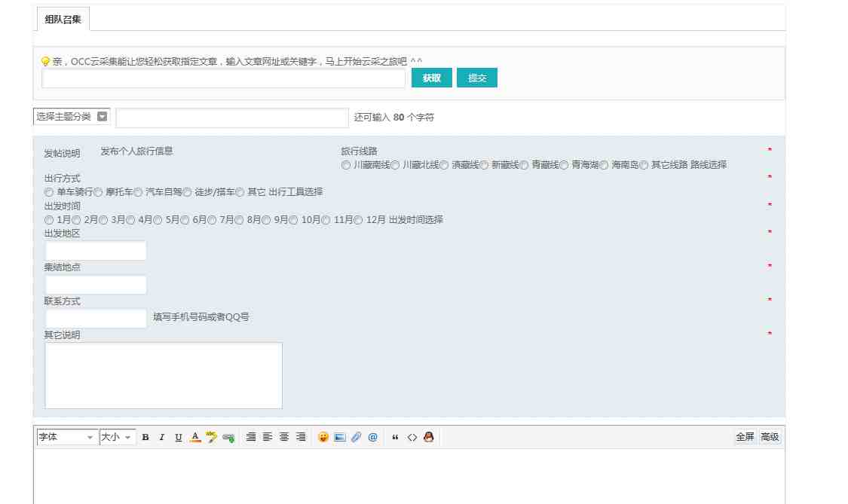
Task: Select 6月 departure month
Action: tap(185, 220)
